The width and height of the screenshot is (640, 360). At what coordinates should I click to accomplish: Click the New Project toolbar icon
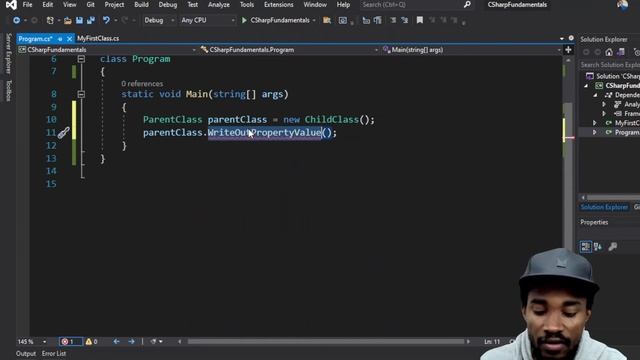pos(50,20)
